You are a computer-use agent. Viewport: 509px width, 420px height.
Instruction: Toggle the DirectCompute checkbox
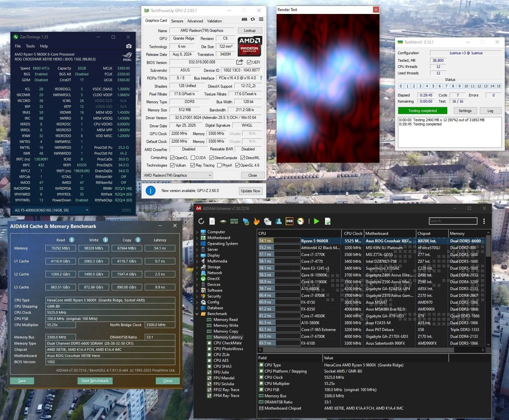(211, 158)
